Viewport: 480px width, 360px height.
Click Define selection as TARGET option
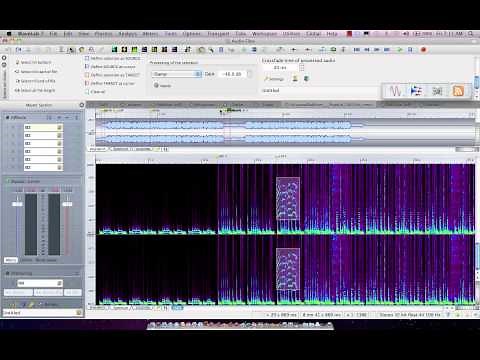click(112, 75)
